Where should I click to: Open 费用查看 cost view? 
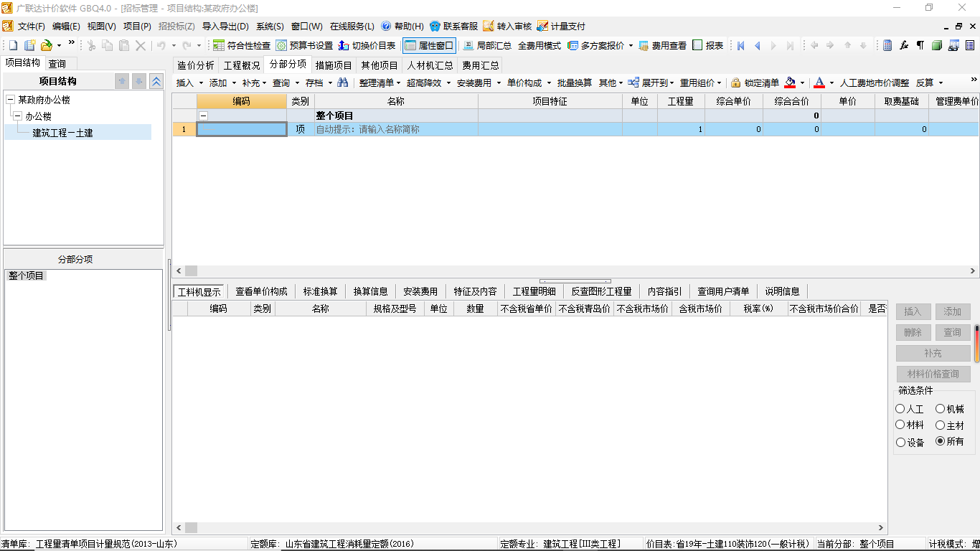coord(662,45)
